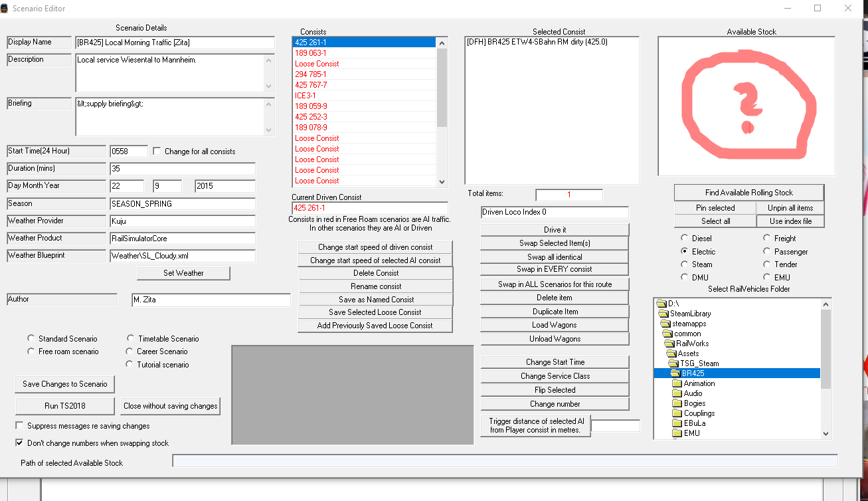This screenshot has height=501, width=868.
Task: Click Swap in EVERY consist button
Action: tap(555, 269)
